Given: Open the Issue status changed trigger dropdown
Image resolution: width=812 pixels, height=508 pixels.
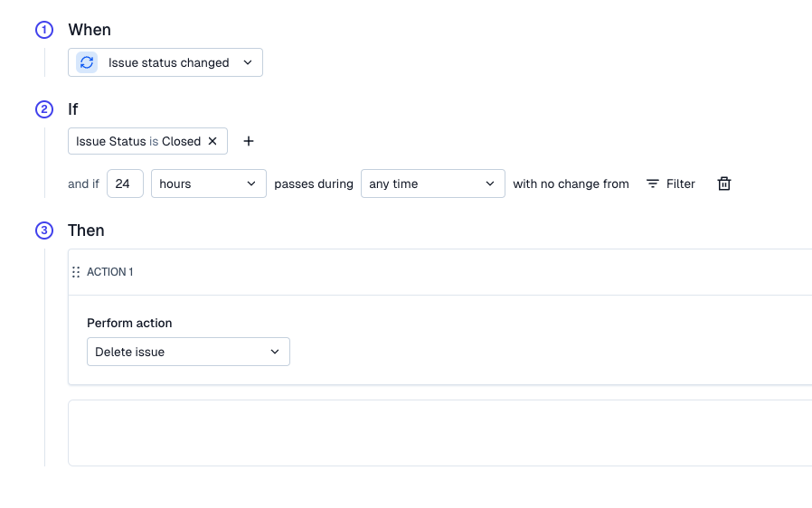Looking at the screenshot, I should pyautogui.click(x=247, y=62).
